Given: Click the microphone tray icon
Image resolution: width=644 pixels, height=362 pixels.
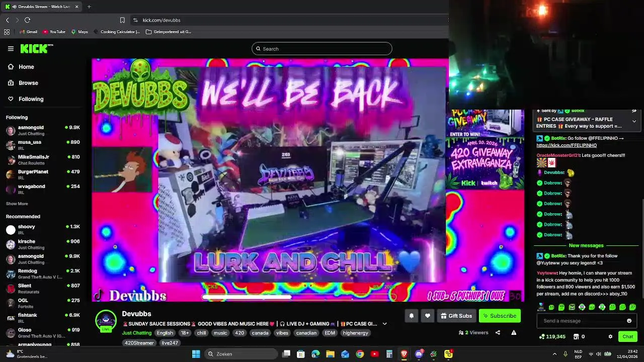Looking at the screenshot, I should 566,354.
